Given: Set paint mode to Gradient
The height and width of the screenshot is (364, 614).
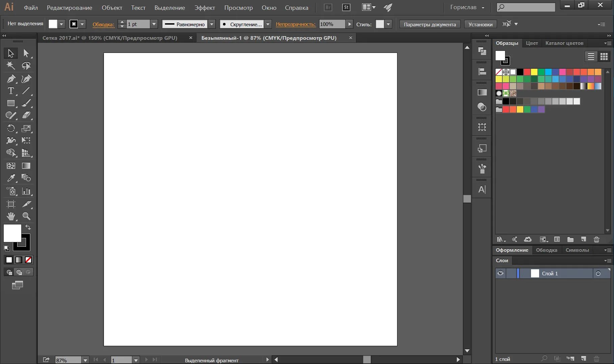Looking at the screenshot, I should pyautogui.click(x=19, y=260).
